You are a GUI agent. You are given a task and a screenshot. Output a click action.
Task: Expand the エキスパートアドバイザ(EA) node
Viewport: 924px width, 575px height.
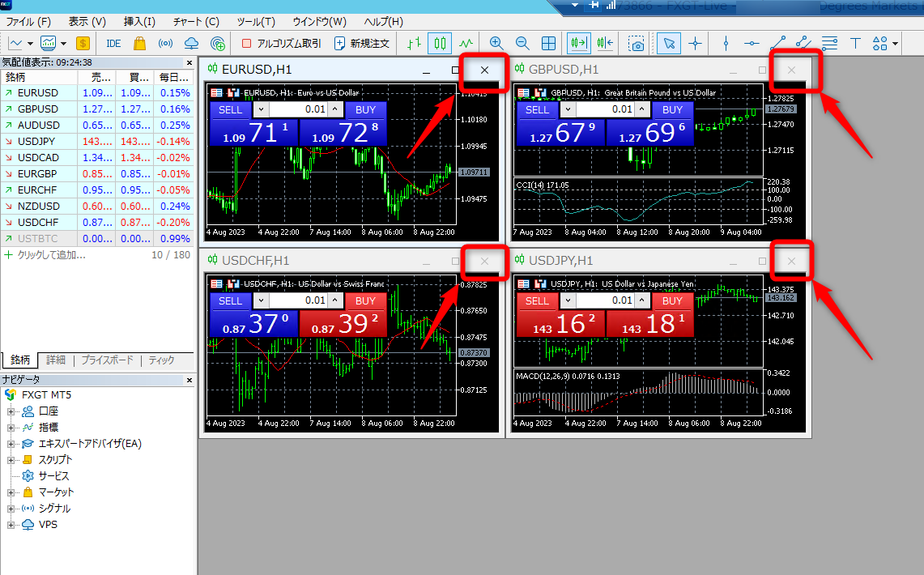point(11,444)
